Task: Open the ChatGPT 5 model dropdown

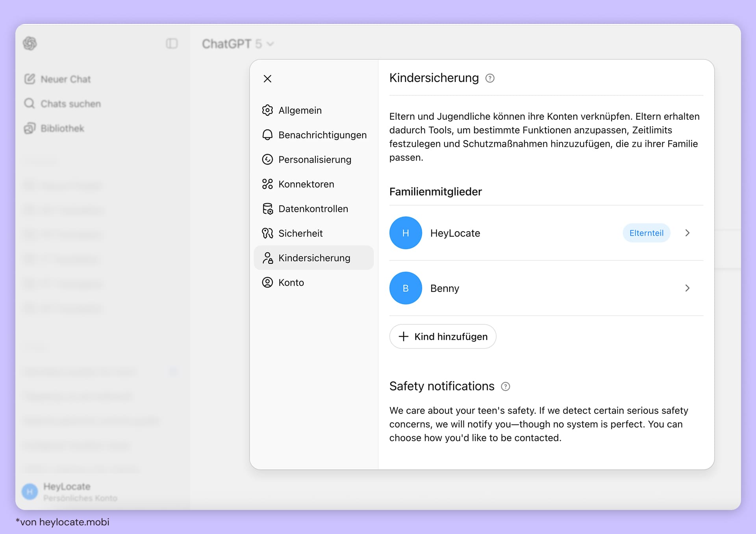Action: 238,44
